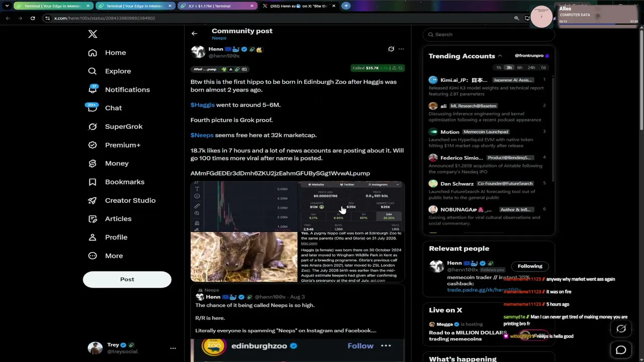Open the $Neeps cashtag link
644x362 pixels.
(x=202, y=135)
